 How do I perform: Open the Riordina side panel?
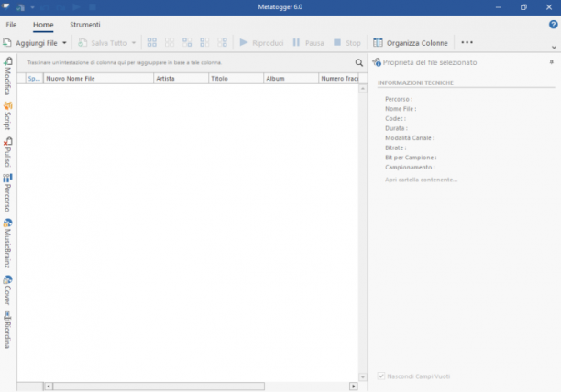pyautogui.click(x=7, y=330)
